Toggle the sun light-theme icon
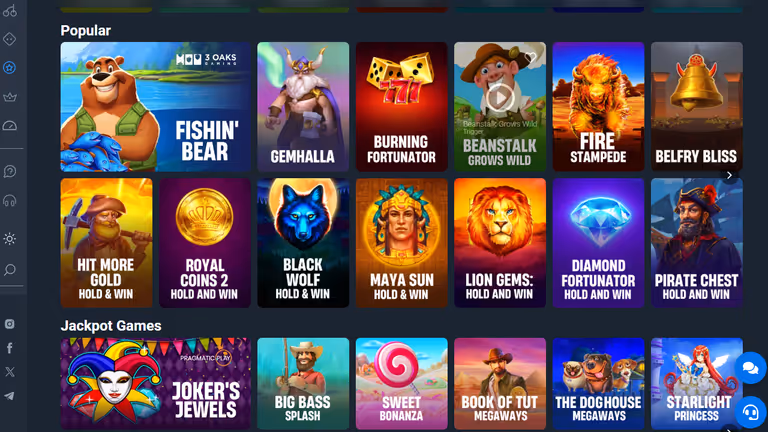 click(x=10, y=239)
